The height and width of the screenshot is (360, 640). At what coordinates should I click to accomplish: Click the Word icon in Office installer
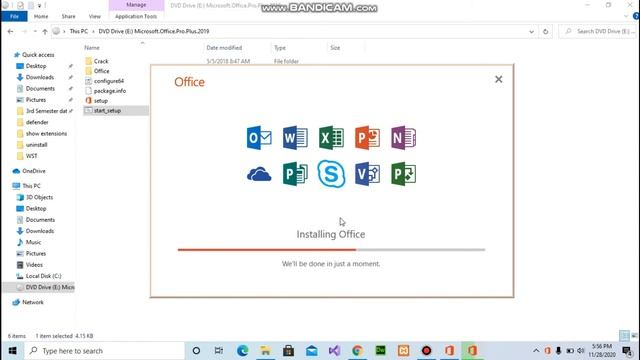pyautogui.click(x=295, y=138)
